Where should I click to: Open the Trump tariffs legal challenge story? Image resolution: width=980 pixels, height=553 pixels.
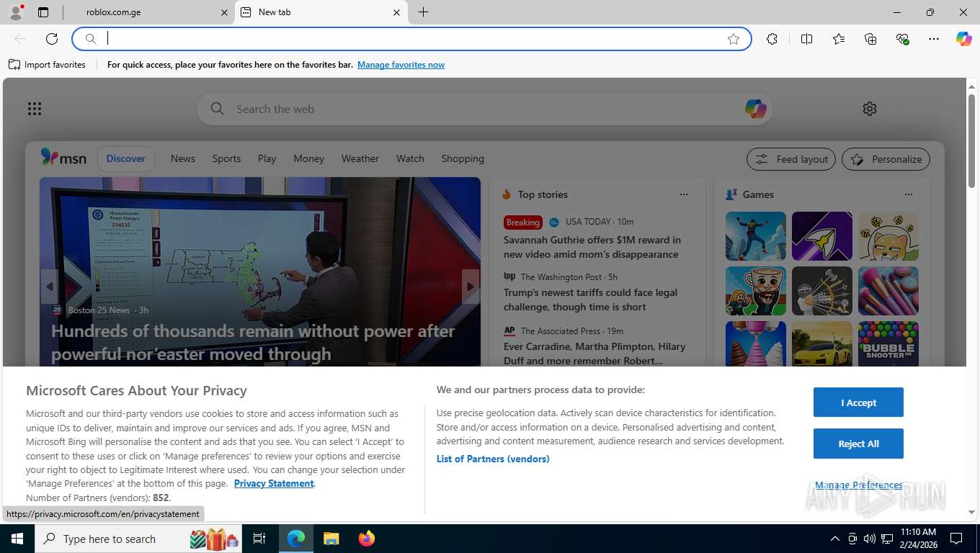tap(591, 300)
